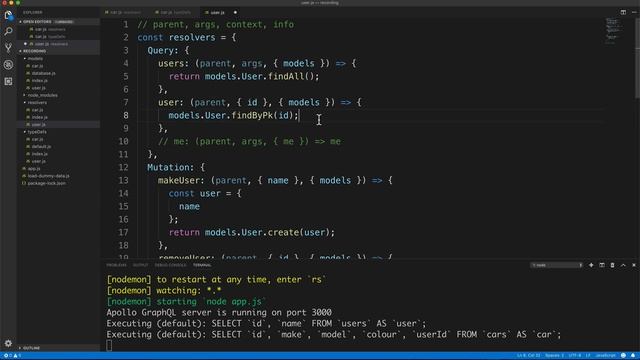
Task: Open app.js in the file tree
Action: click(x=33, y=169)
